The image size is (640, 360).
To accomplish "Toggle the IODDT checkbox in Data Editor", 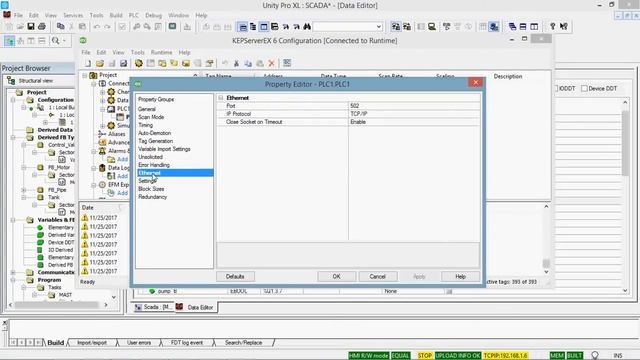I will coord(556,88).
